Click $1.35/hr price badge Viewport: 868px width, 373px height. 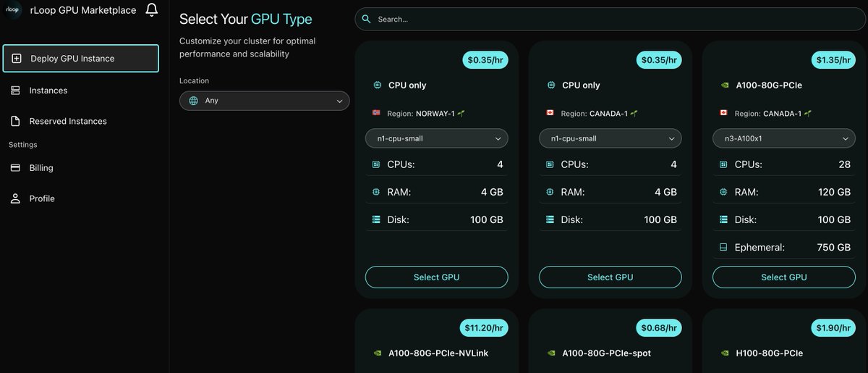(x=833, y=60)
